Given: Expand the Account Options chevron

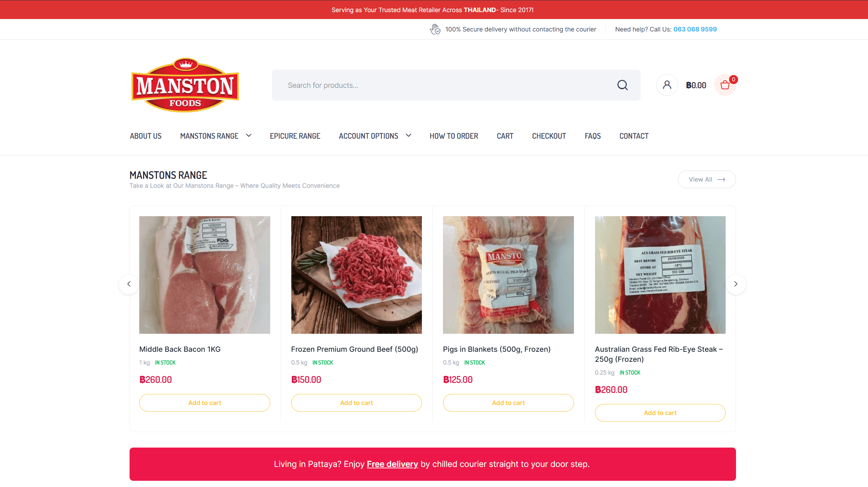Looking at the screenshot, I should click(408, 136).
